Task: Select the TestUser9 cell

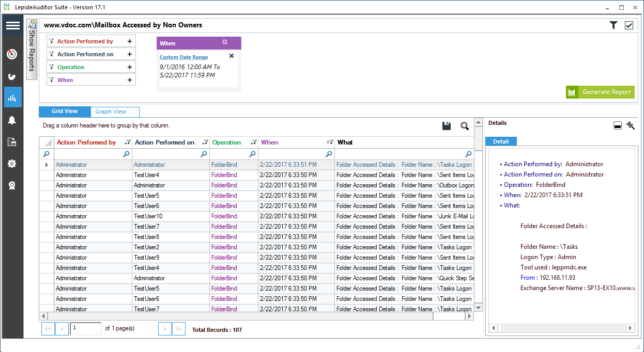Action: [x=171, y=258]
